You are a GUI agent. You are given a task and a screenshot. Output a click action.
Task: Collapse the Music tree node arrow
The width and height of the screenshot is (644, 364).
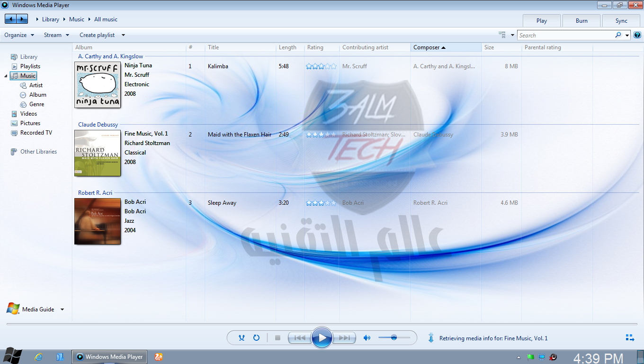pos(6,76)
